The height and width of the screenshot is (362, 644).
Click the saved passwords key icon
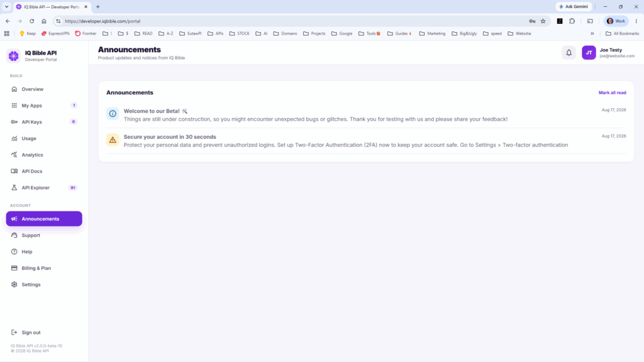[x=532, y=21]
